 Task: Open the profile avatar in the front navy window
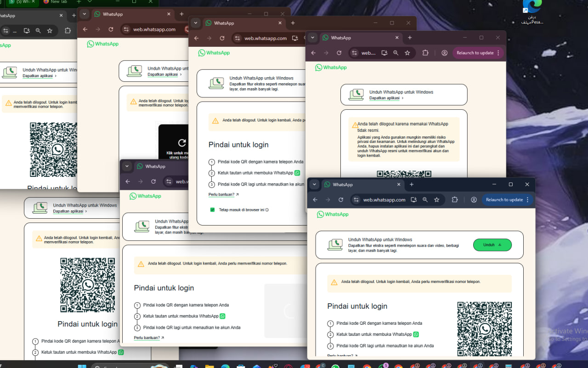(474, 200)
